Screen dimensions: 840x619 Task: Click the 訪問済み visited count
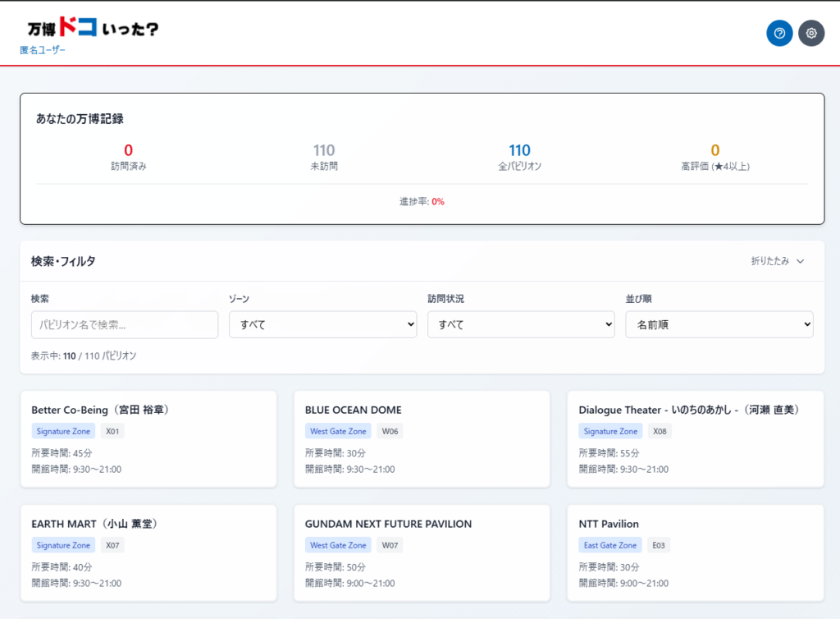point(128,151)
